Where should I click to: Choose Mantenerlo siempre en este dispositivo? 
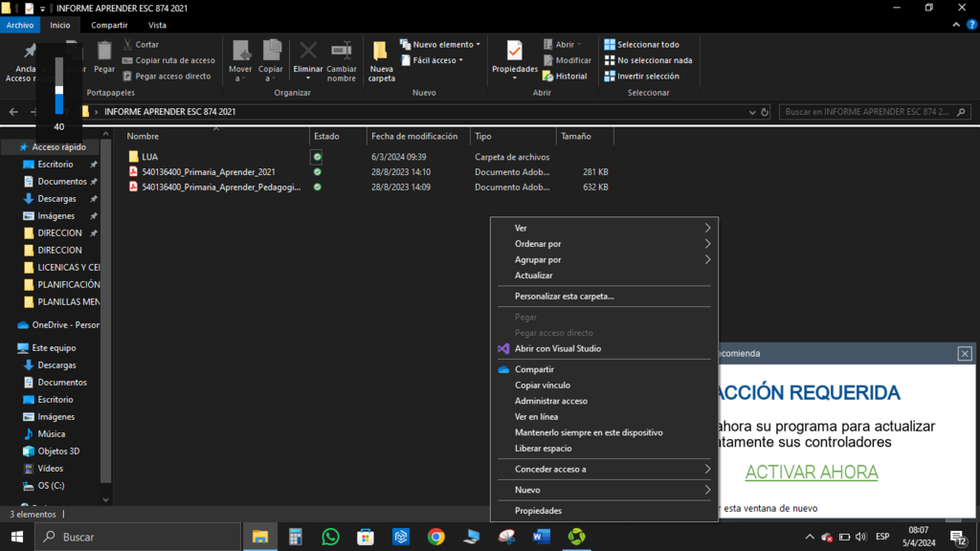[x=605, y=432]
